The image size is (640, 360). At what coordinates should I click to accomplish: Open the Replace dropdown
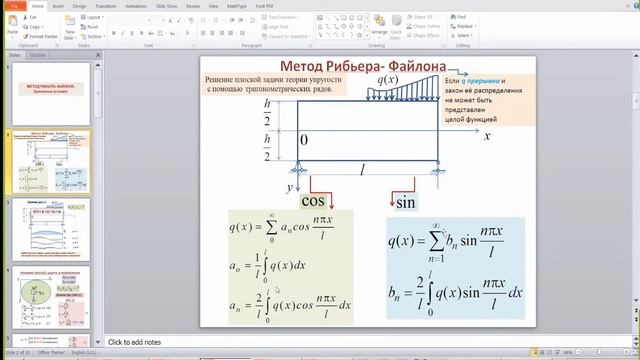coord(463,26)
